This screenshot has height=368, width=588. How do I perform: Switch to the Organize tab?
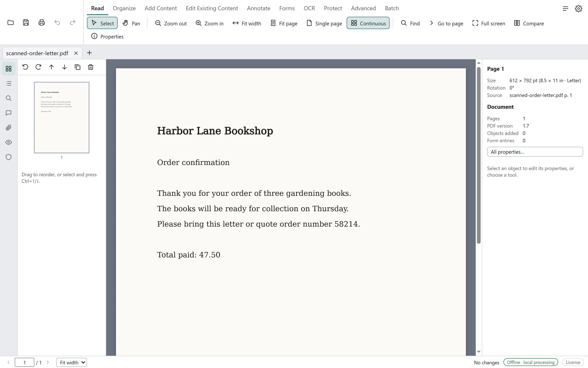point(124,8)
